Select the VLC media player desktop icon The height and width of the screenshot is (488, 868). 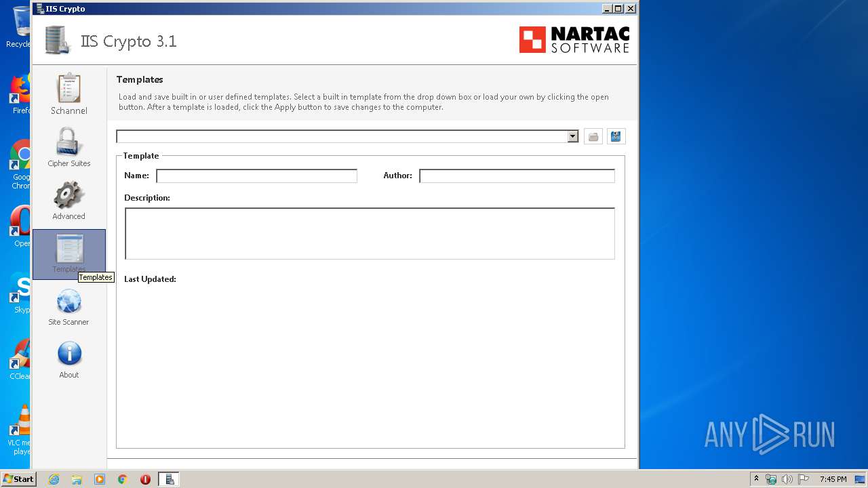pos(20,429)
